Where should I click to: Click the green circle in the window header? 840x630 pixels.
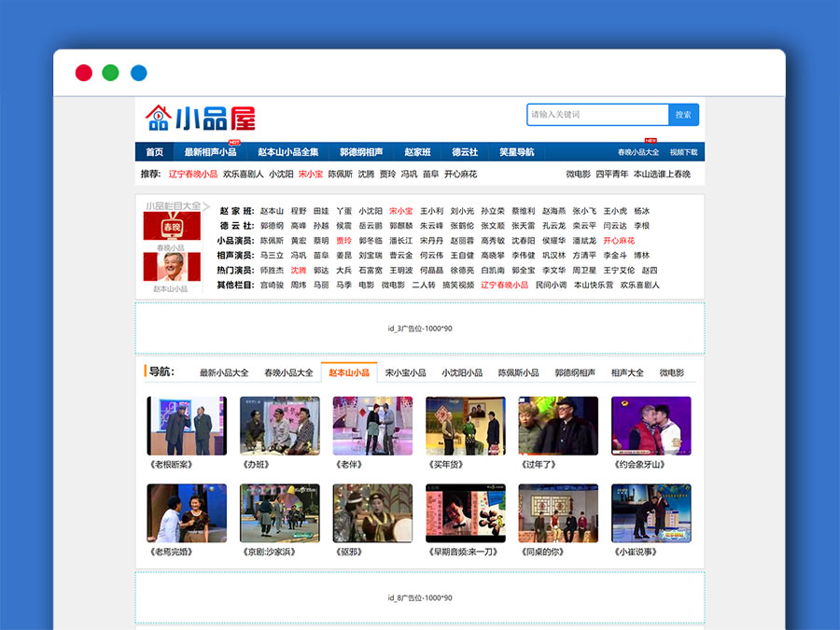(110, 73)
